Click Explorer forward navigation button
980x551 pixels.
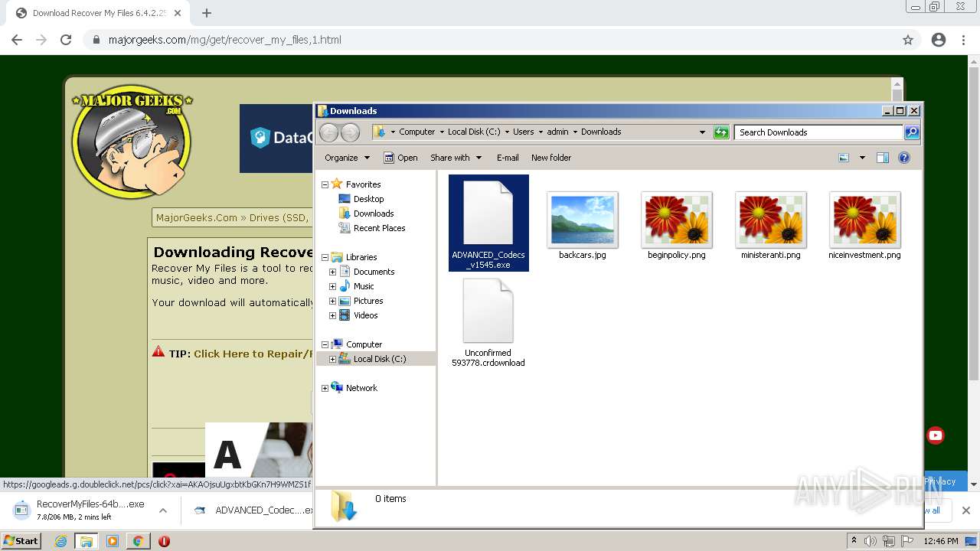(350, 132)
